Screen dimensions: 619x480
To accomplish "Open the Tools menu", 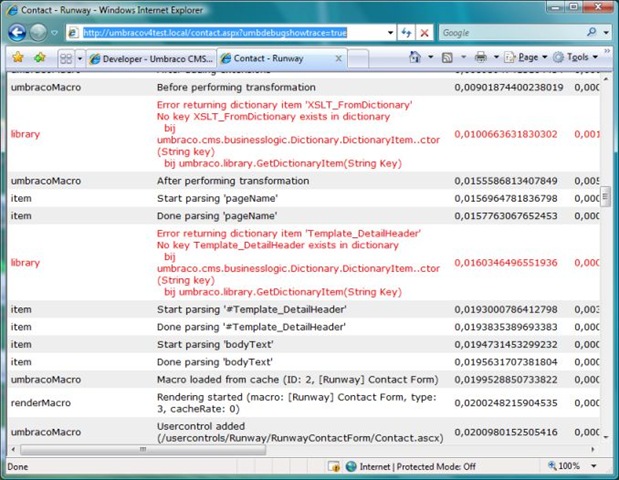I will click(575, 57).
